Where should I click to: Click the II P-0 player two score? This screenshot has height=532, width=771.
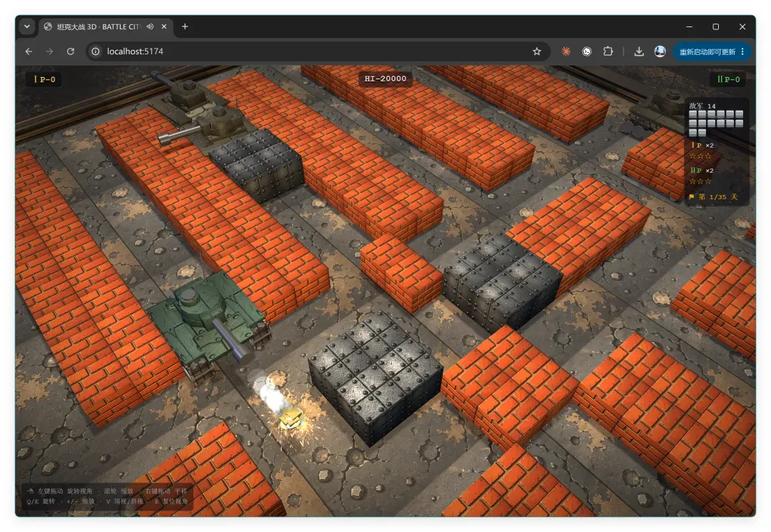tap(728, 79)
